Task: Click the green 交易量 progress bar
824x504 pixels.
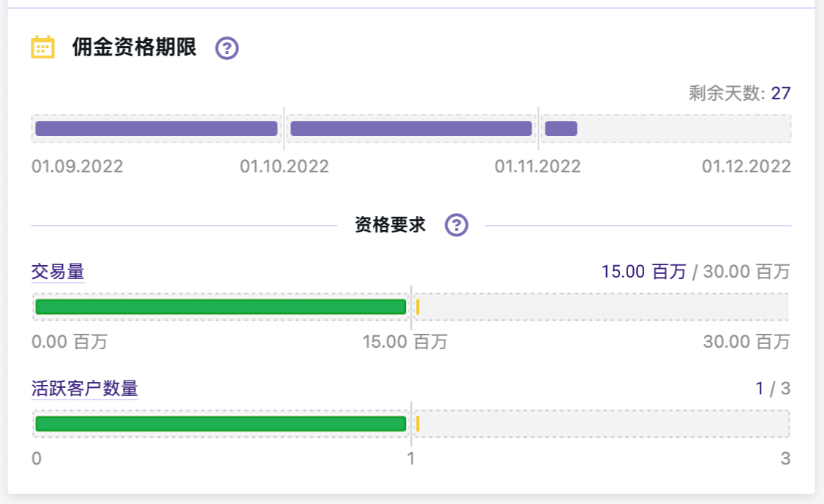Action: (x=220, y=307)
